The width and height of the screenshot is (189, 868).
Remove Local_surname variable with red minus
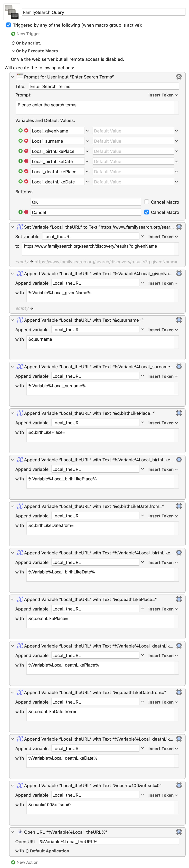[x=26, y=140]
